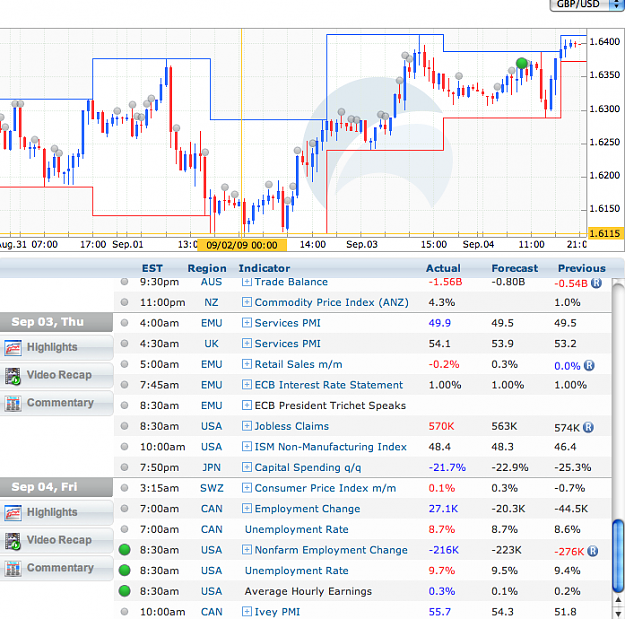Open the Sep 03, Thu date header
The width and height of the screenshot is (625, 619).
pyautogui.click(x=56, y=322)
